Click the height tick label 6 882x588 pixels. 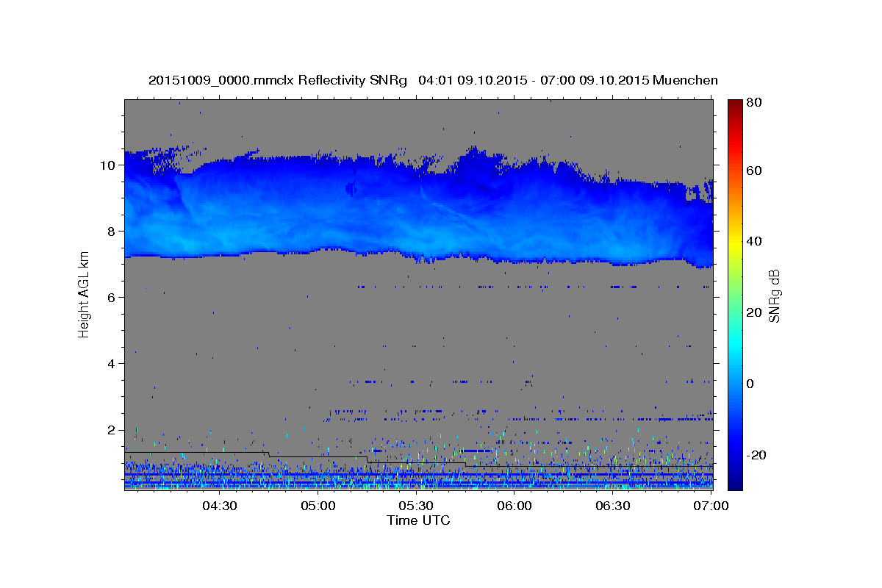[112, 298]
